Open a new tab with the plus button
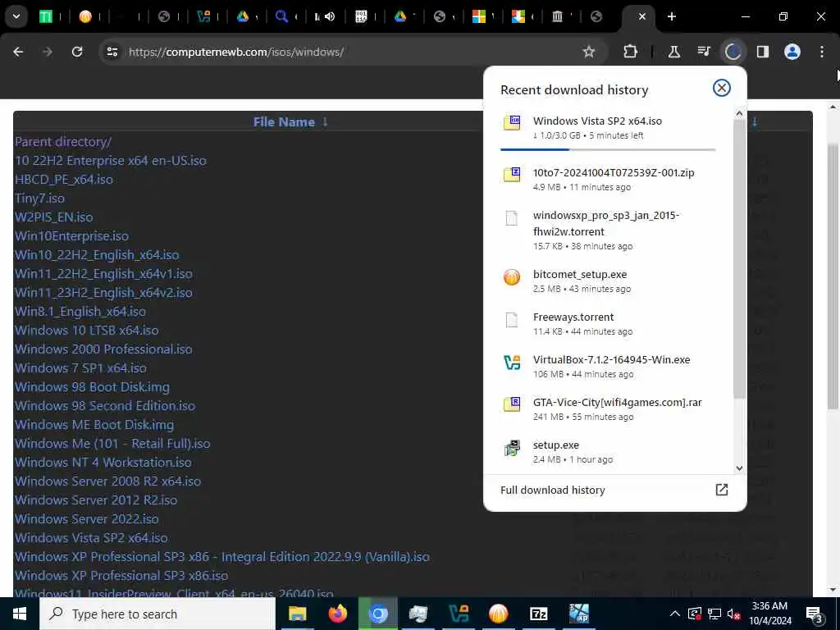The image size is (840, 630). [x=672, y=16]
